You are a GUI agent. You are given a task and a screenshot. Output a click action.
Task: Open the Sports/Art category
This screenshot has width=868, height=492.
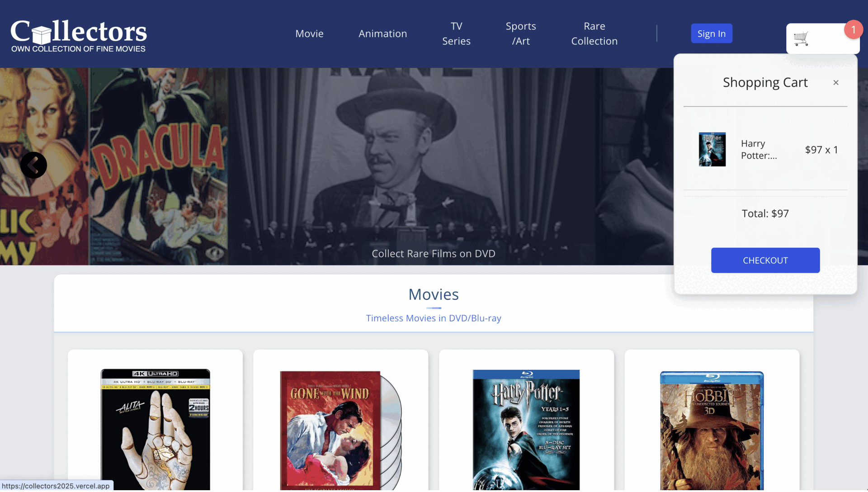click(x=521, y=33)
